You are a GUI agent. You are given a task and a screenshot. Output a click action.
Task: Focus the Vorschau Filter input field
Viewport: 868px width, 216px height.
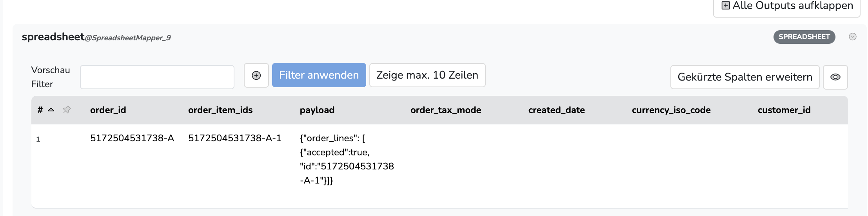click(157, 77)
